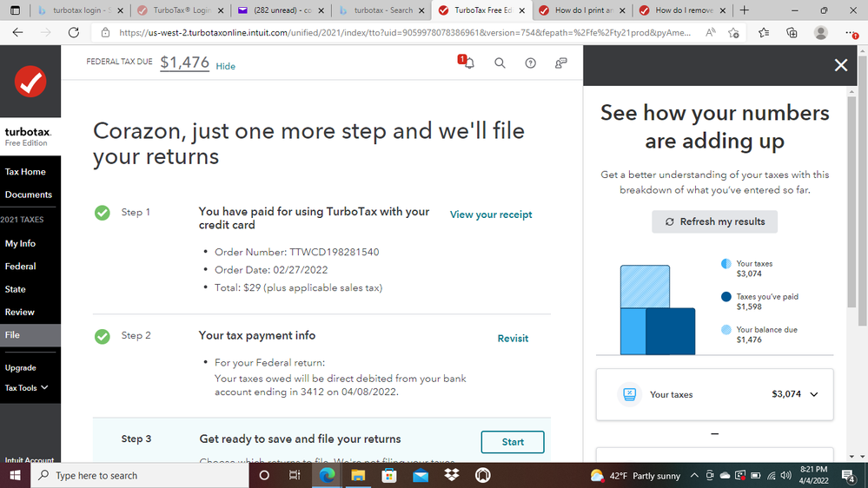Open Task View on taskbar
The image size is (868, 488).
[295, 475]
